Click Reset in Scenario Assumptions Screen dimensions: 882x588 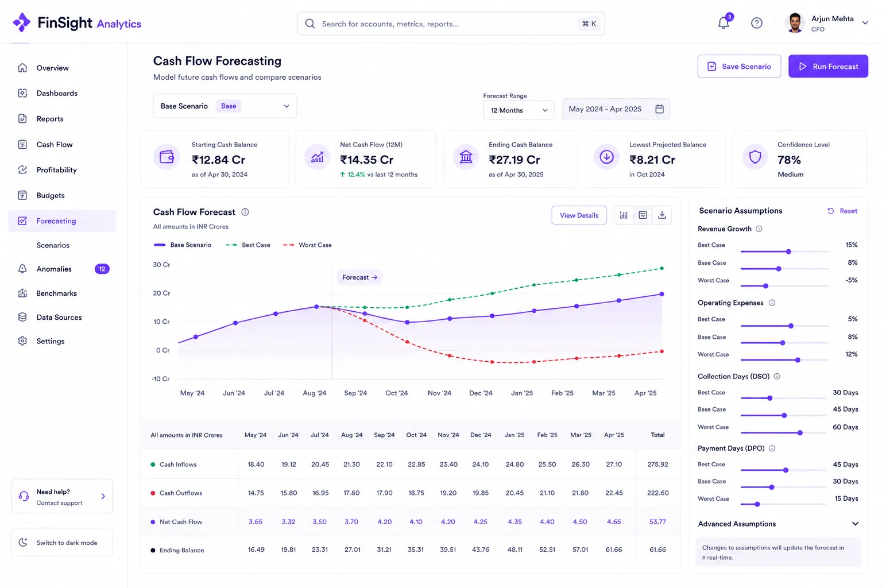click(842, 211)
